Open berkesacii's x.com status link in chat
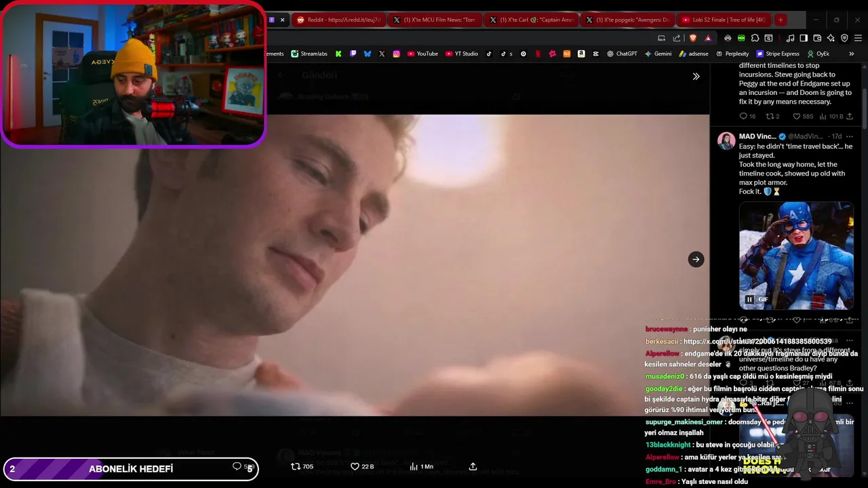This screenshot has height=488, width=868. tap(757, 342)
